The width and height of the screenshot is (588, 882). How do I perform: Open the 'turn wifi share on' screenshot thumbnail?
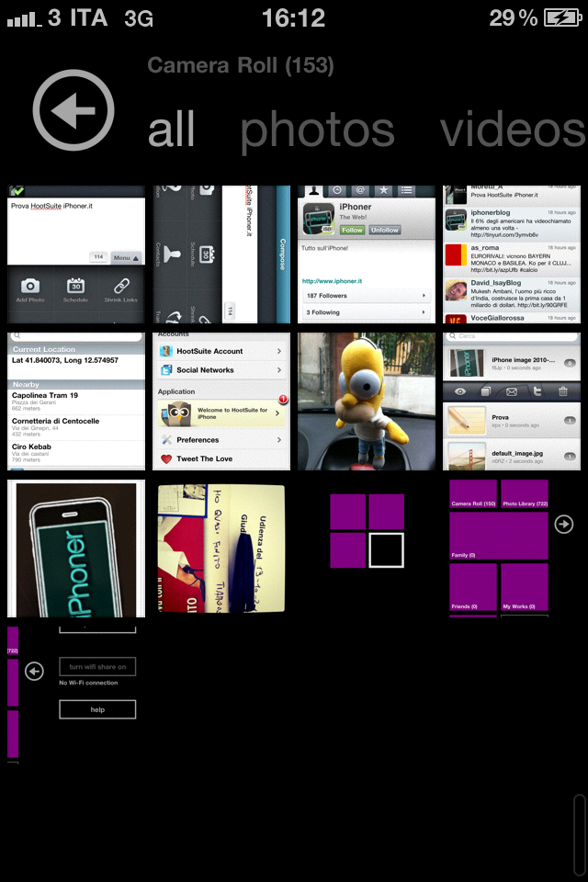point(76,695)
